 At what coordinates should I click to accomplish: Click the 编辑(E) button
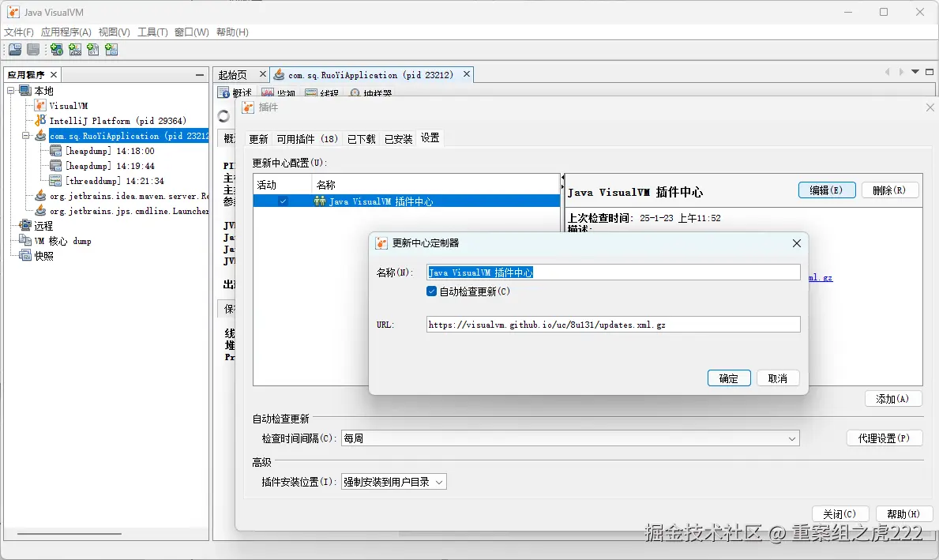(826, 190)
